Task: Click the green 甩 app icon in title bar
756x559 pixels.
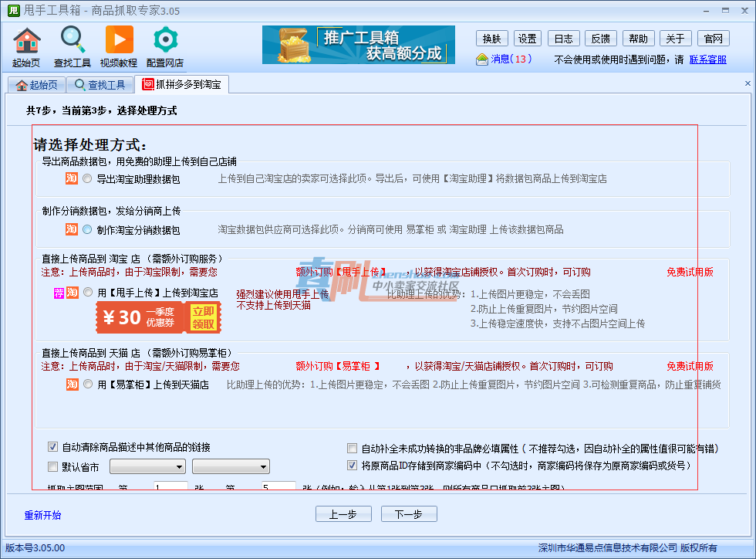Action: pyautogui.click(x=14, y=10)
